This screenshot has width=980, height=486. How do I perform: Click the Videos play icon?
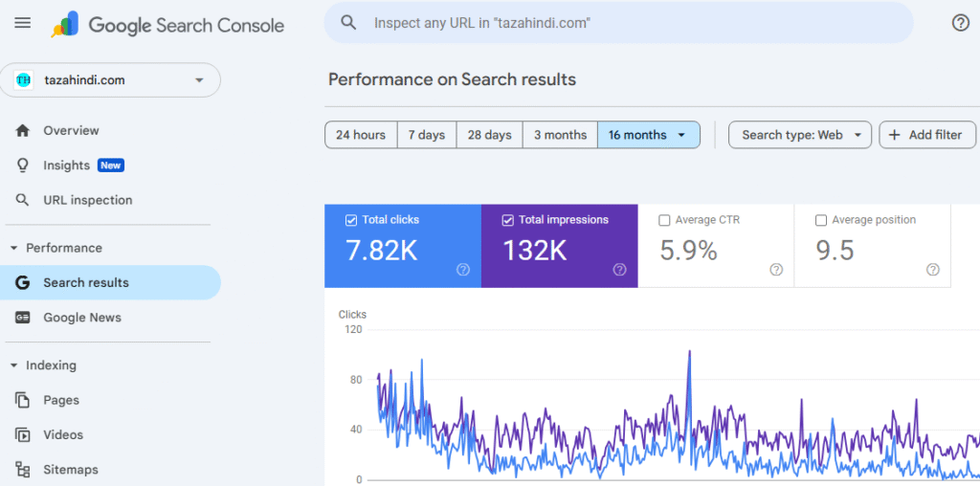pos(23,434)
